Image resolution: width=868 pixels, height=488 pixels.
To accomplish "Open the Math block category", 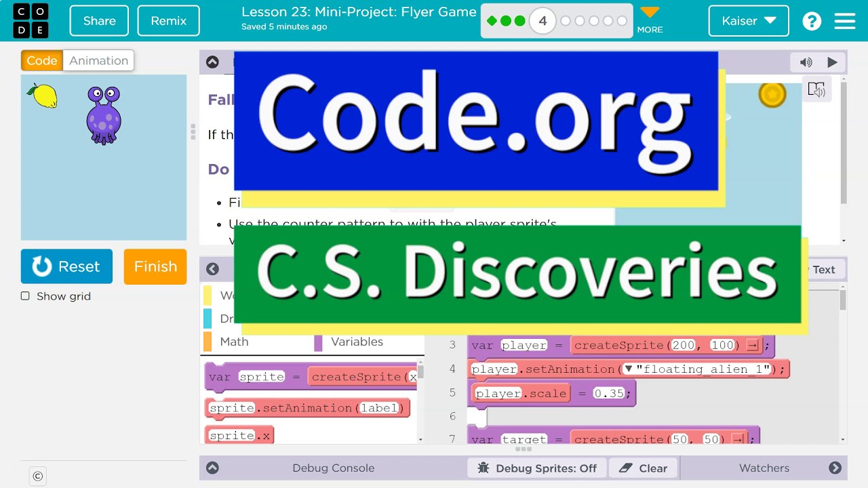I will click(234, 342).
